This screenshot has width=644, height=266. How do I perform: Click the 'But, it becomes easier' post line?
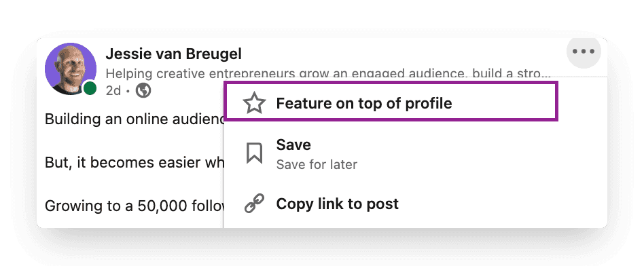point(135,163)
